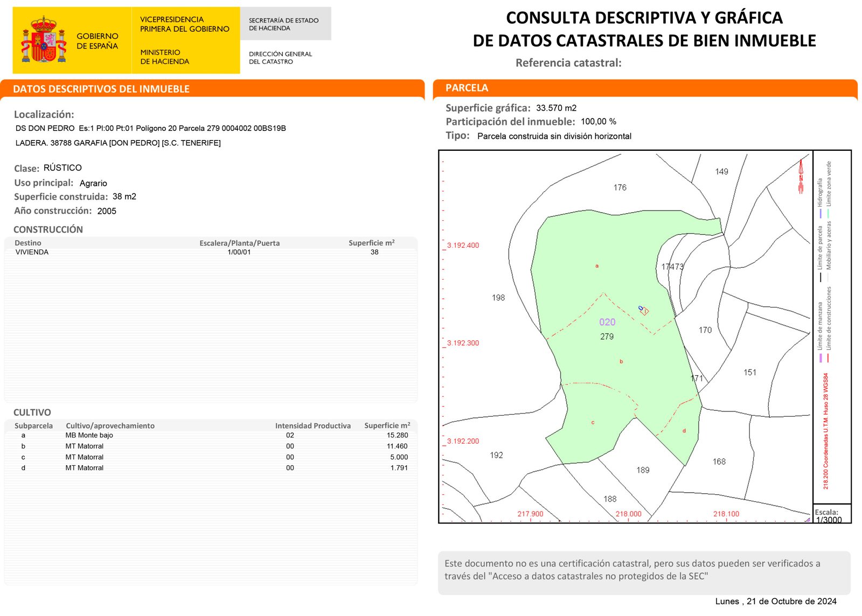Click intensity '02' in Monte bajo row
Viewport: 862px width, 616px height.
coord(290,435)
